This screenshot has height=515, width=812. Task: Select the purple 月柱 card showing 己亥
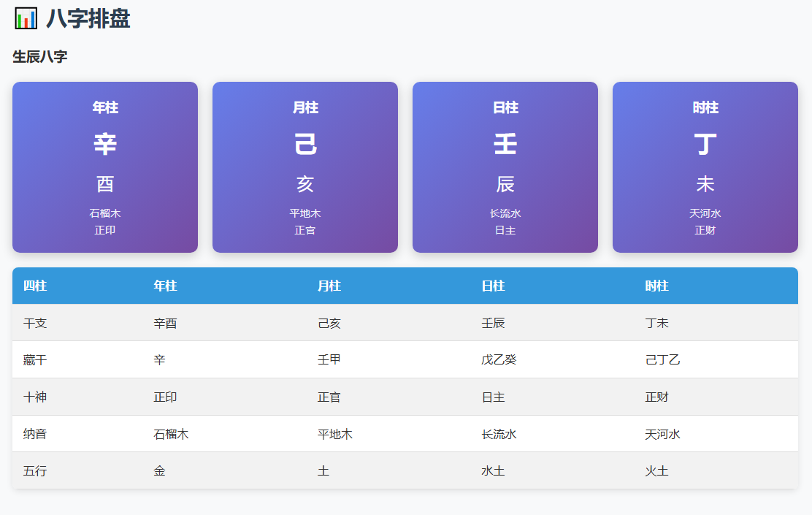[305, 167]
